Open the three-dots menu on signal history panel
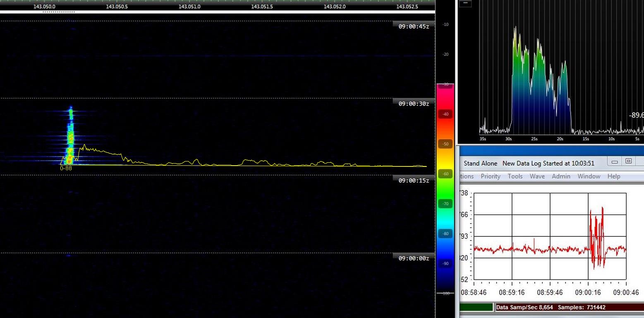This screenshot has width=644, height=318. pos(466,3)
